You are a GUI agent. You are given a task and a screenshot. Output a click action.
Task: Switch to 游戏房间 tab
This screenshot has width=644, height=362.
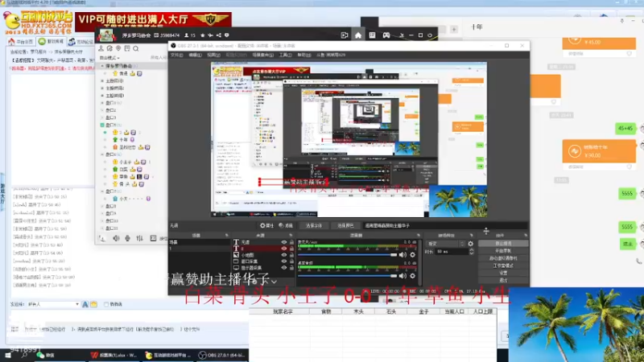pos(51,42)
